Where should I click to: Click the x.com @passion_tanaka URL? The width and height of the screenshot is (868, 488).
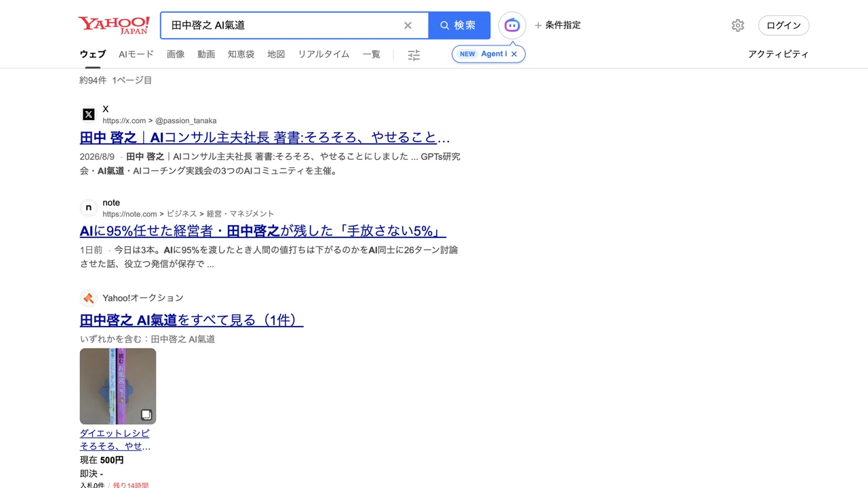click(x=159, y=121)
